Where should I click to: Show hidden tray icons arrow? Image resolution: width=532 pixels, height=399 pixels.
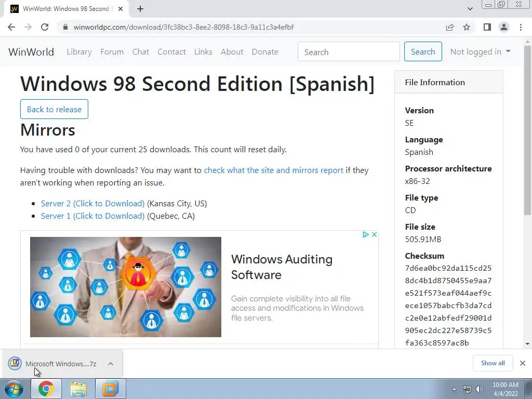[454, 389]
